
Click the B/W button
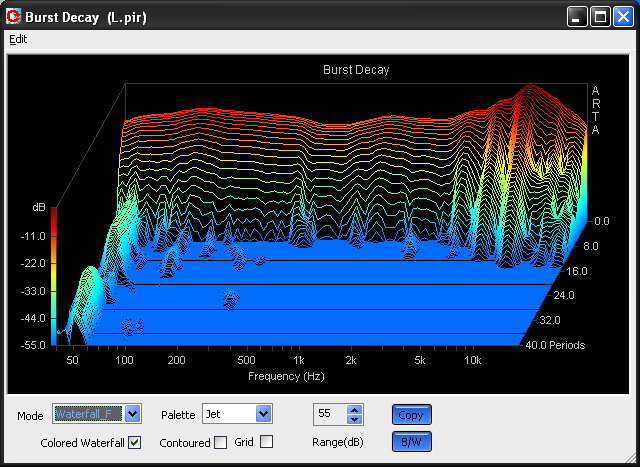point(411,442)
